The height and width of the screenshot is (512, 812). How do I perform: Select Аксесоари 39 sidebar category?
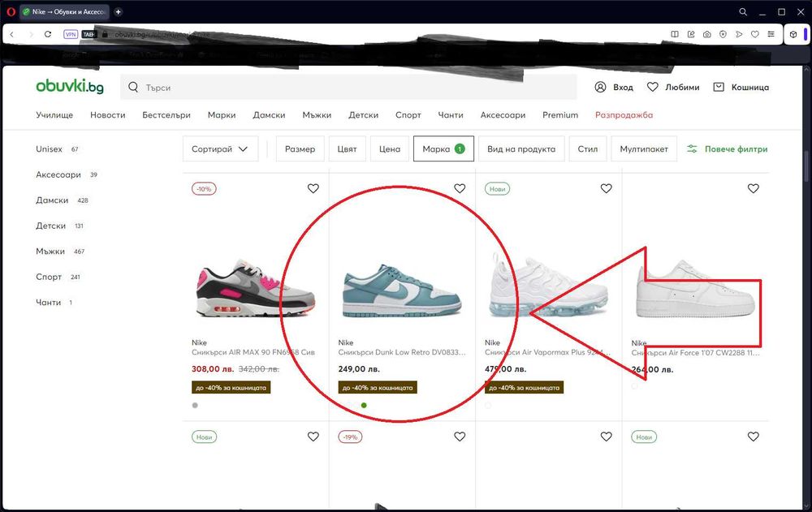[67, 174]
